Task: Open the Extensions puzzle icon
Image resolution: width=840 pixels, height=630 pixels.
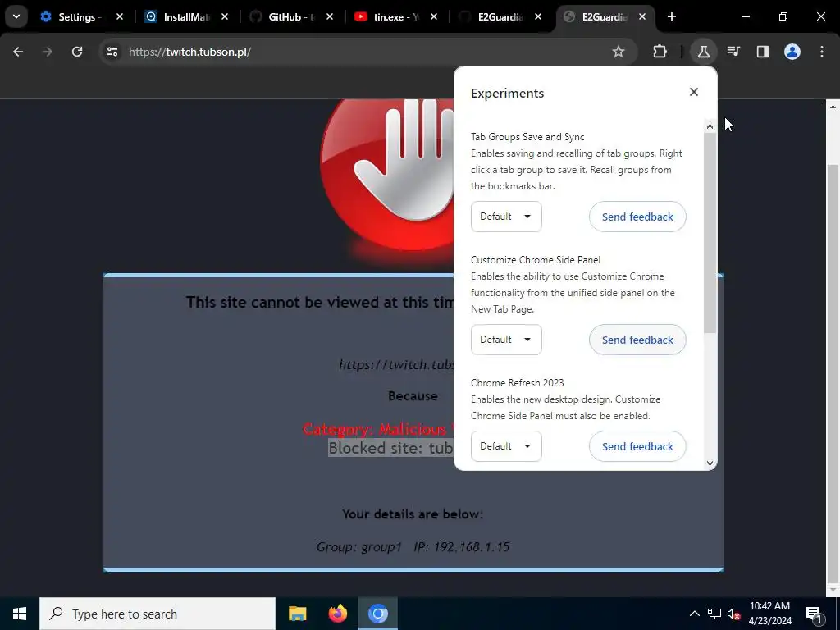Action: pos(660,52)
